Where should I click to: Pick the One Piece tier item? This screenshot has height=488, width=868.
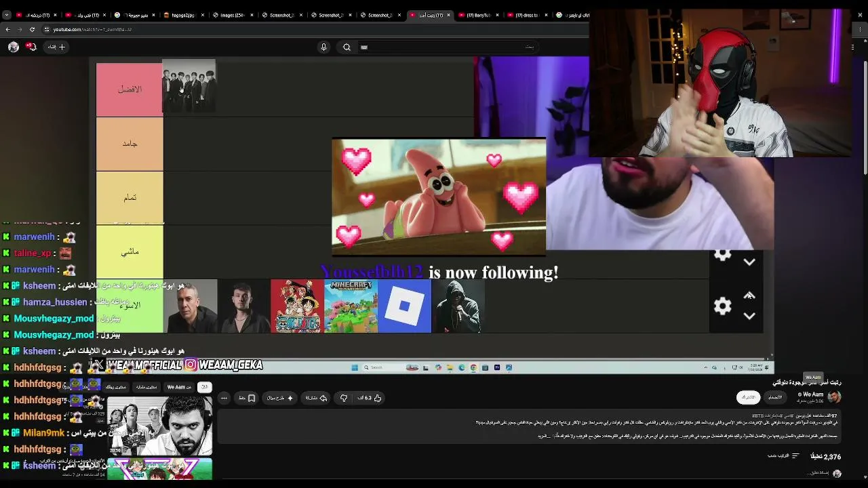click(x=297, y=306)
